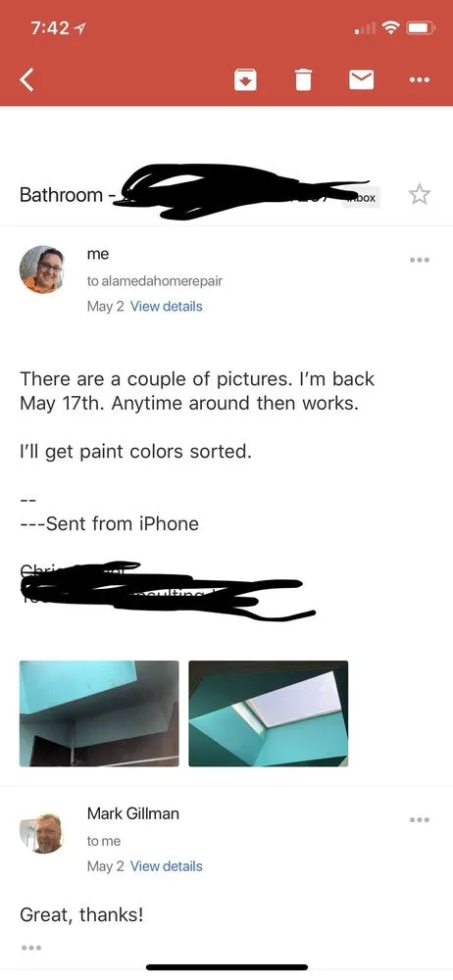Tap the sender name Mark Gillman
The image size is (453, 980).
pos(132,813)
